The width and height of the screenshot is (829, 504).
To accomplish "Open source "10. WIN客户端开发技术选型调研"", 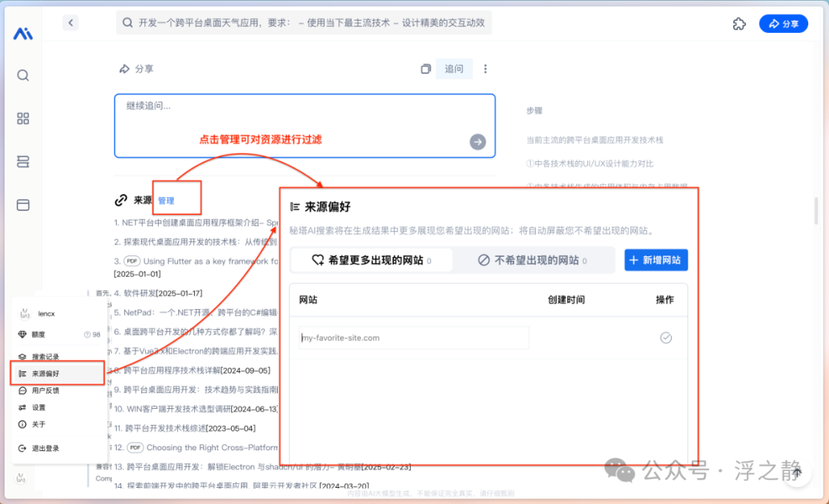I will (x=197, y=409).
